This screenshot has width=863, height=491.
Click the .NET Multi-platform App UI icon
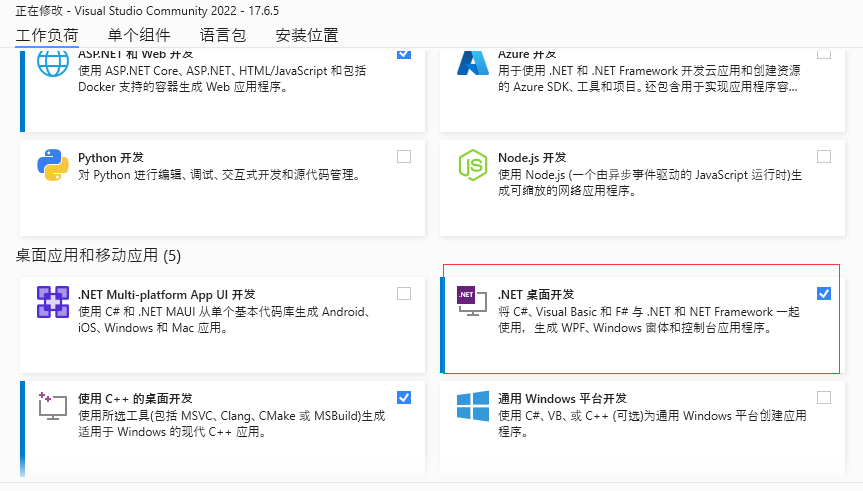tap(52, 302)
